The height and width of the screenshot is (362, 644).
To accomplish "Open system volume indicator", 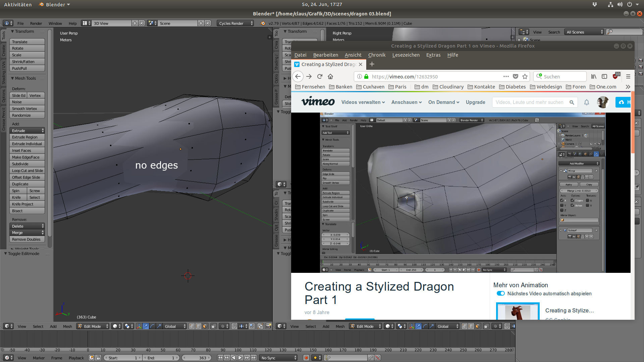I will (620, 4).
